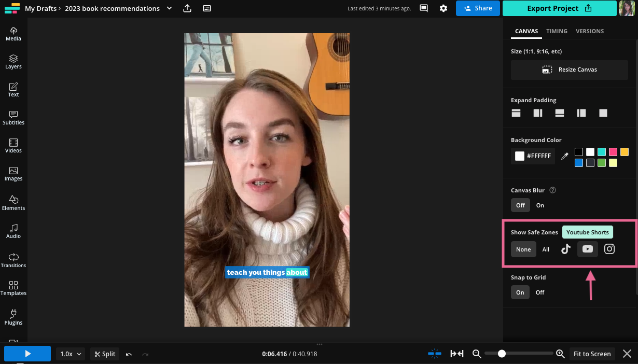Viewport: 638px width, 364px height.
Task: Select the Audio tool in the sidebar
Action: pyautogui.click(x=13, y=231)
